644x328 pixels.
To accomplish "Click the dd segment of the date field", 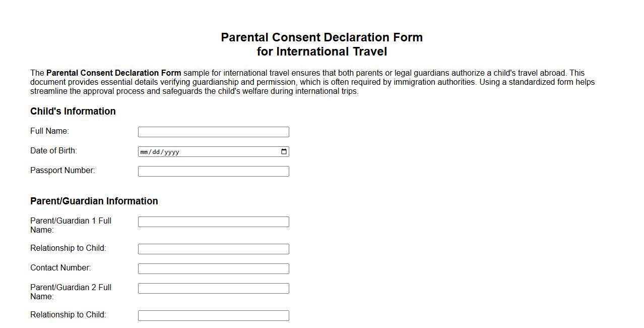I will point(157,151).
